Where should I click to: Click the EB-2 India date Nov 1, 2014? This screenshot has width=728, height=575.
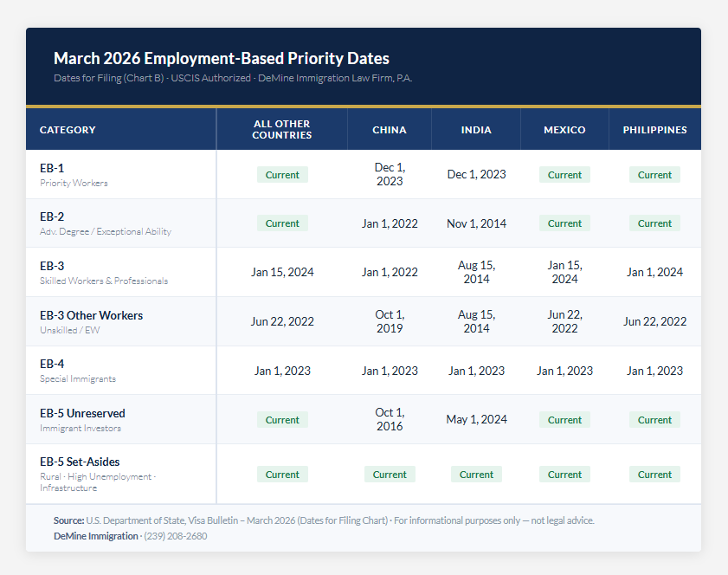coord(476,223)
